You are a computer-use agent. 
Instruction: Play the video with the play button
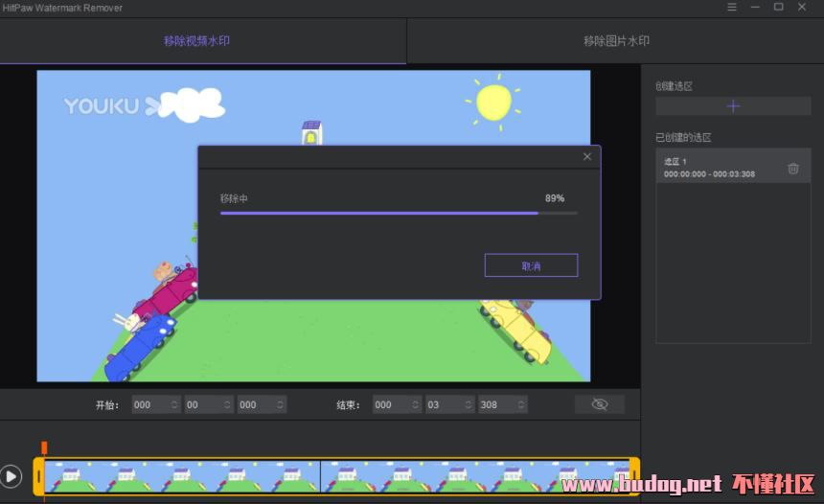tap(11, 476)
